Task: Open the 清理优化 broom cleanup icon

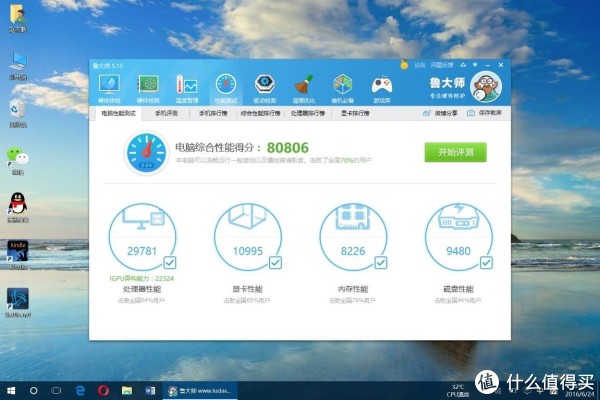Action: pyautogui.click(x=304, y=89)
